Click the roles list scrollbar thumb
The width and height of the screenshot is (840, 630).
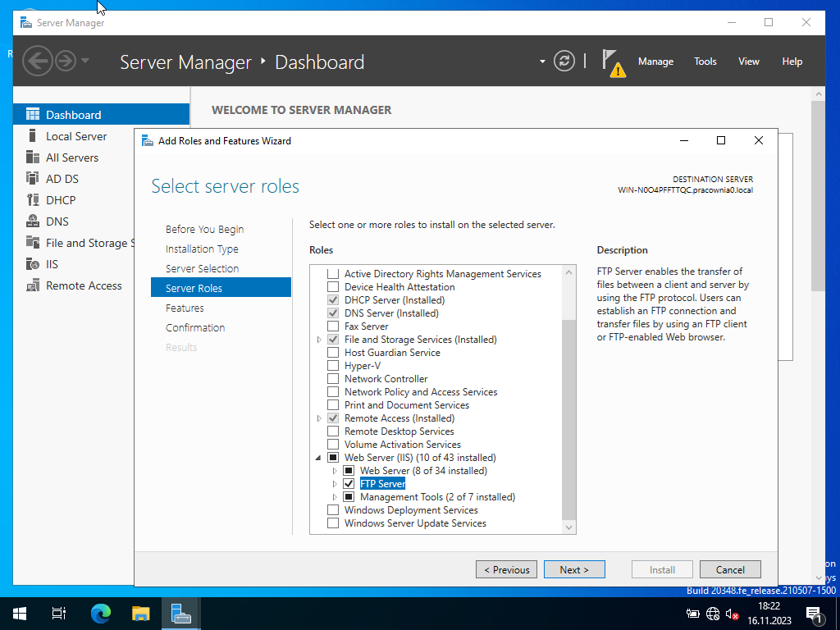[x=569, y=419]
